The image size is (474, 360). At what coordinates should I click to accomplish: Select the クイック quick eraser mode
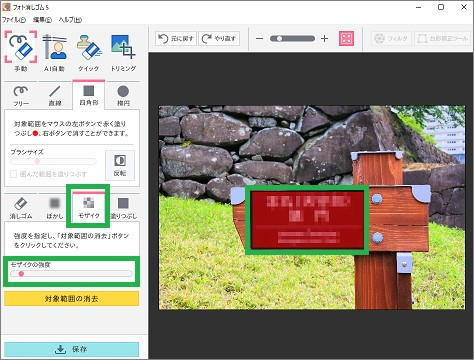pos(89,52)
